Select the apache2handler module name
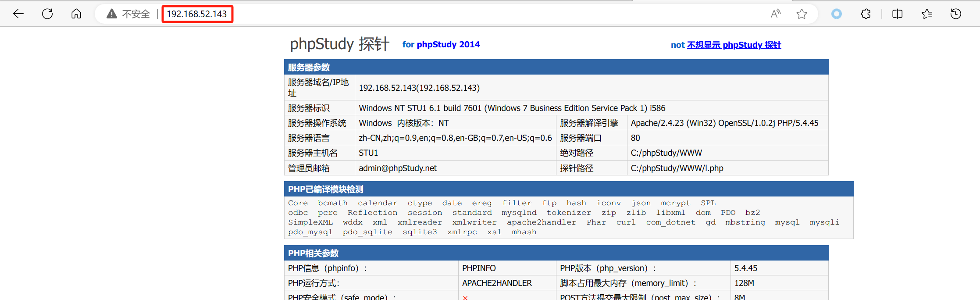This screenshot has height=300, width=980. (x=542, y=222)
